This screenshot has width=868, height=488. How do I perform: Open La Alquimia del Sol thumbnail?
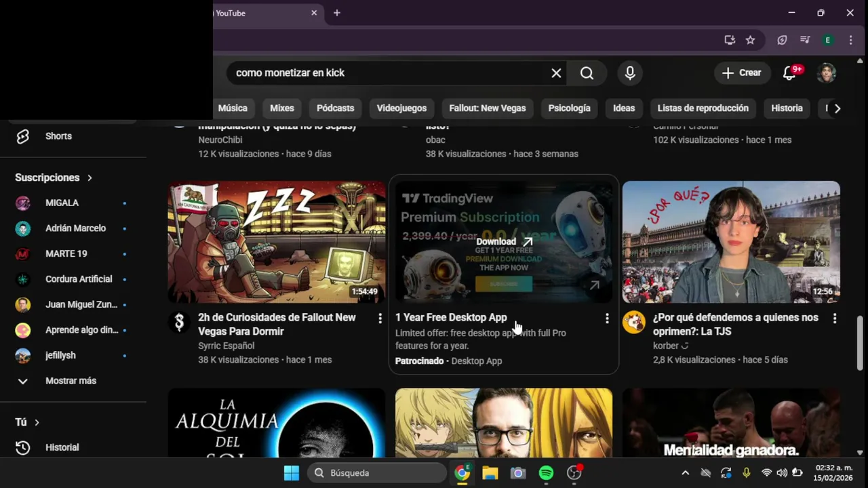click(277, 423)
